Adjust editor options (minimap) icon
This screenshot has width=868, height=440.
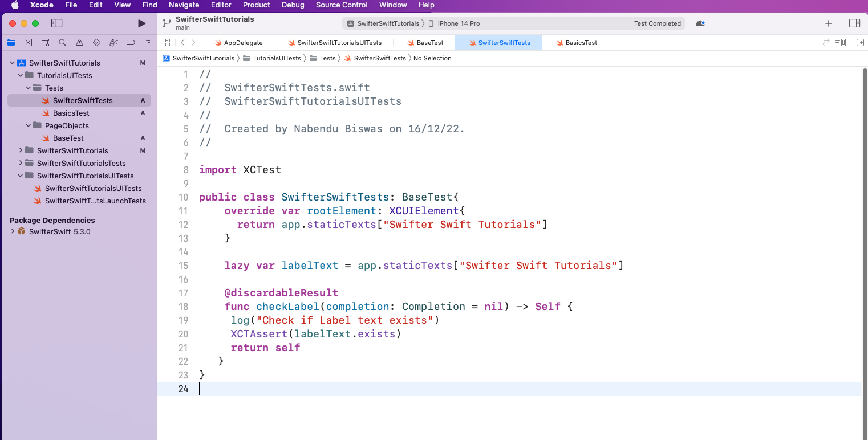pyautogui.click(x=841, y=43)
